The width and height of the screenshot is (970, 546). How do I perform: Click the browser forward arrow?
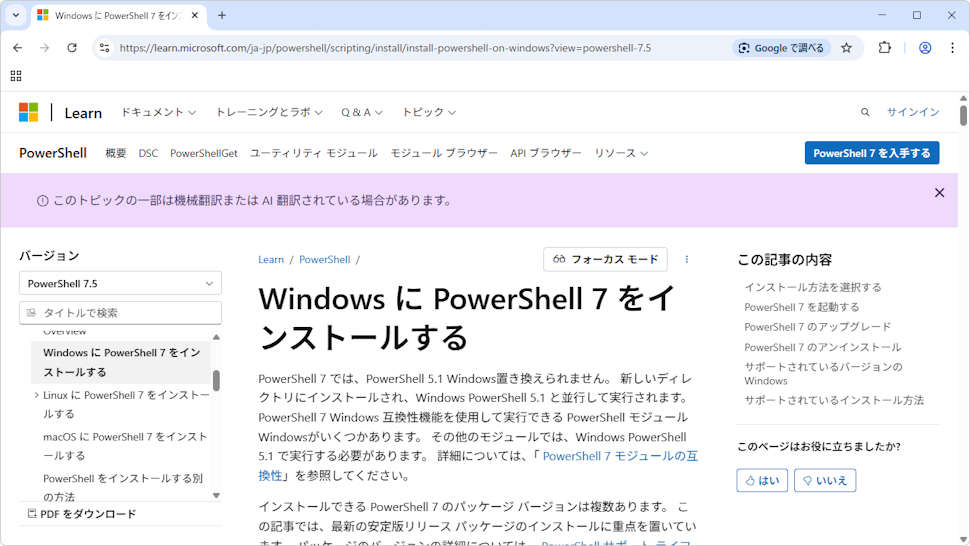click(x=45, y=48)
